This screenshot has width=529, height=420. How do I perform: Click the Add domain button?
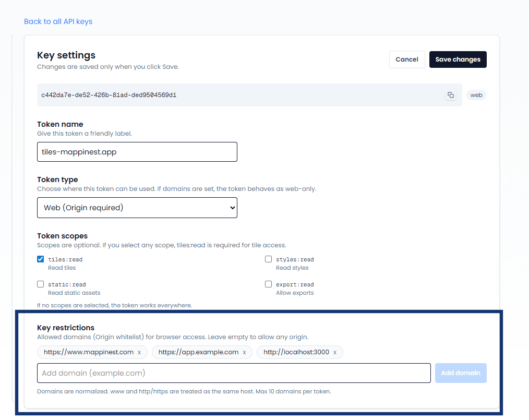[x=461, y=373]
